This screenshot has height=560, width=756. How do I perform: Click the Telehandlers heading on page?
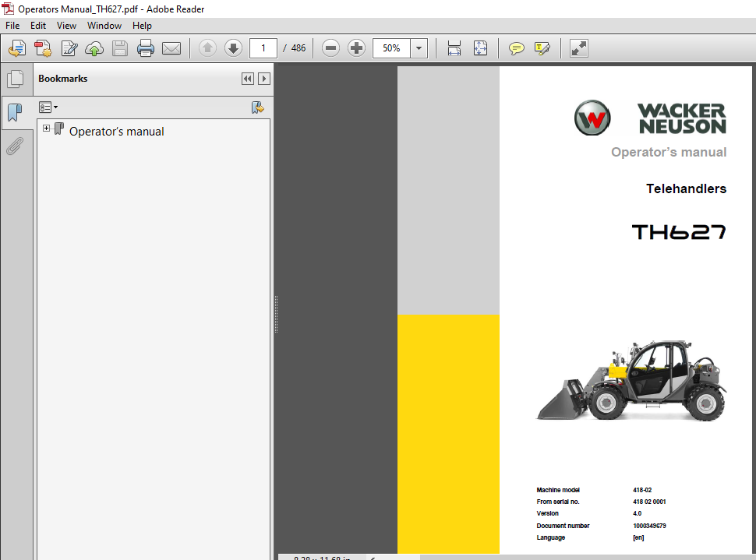point(686,188)
